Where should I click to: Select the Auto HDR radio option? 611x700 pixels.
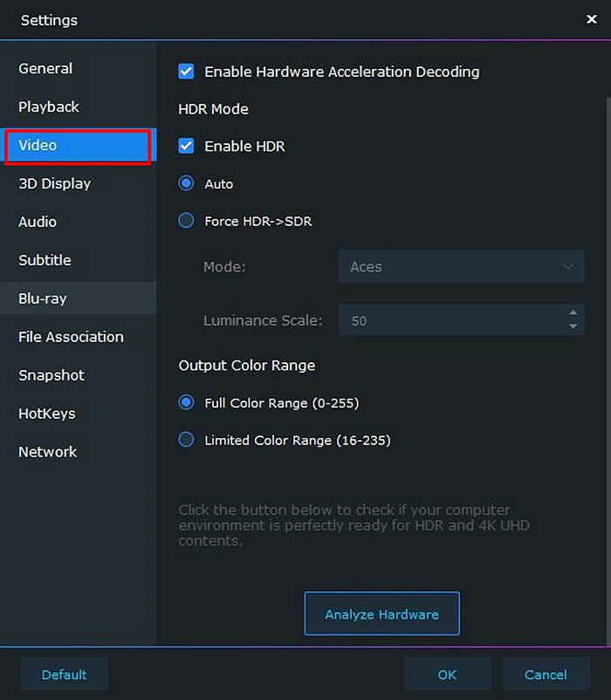point(186,183)
